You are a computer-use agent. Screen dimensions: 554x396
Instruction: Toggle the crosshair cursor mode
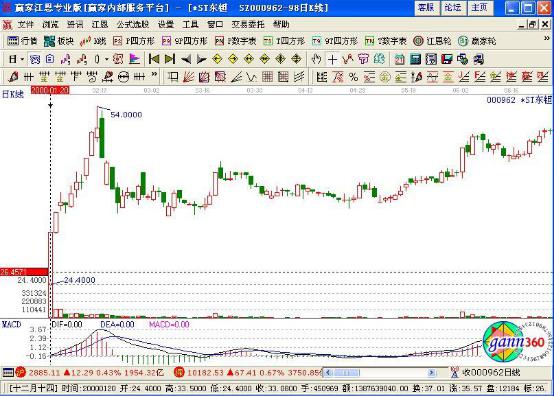(x=332, y=59)
